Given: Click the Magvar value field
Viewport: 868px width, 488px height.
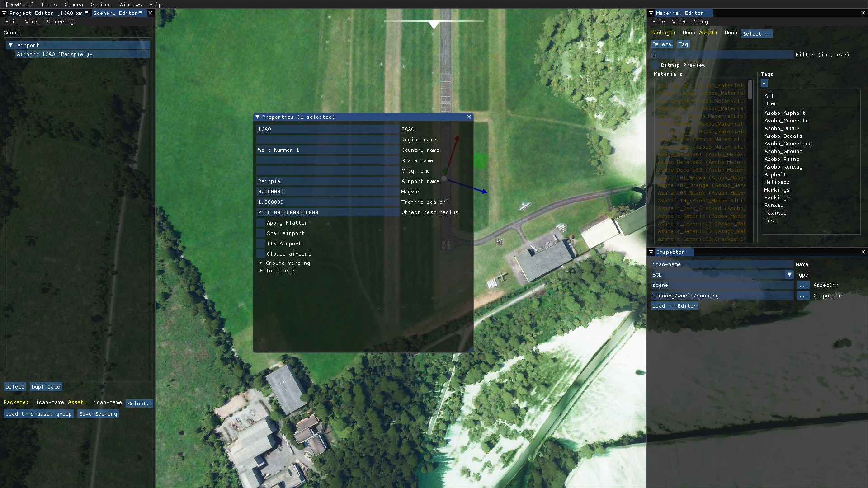Looking at the screenshot, I should tap(328, 192).
